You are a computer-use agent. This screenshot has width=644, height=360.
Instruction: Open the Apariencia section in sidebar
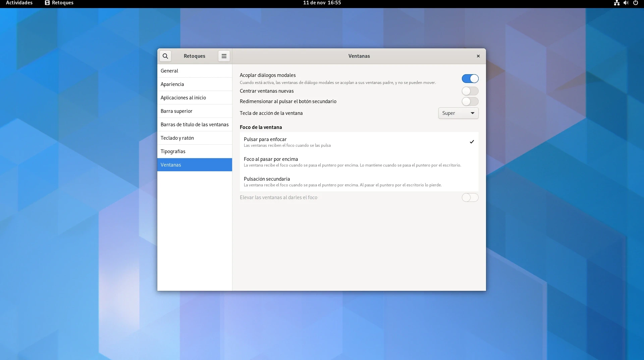click(194, 84)
